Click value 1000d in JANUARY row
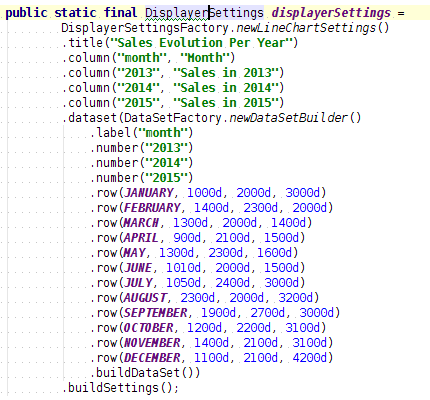The image size is (430, 400). (x=204, y=193)
